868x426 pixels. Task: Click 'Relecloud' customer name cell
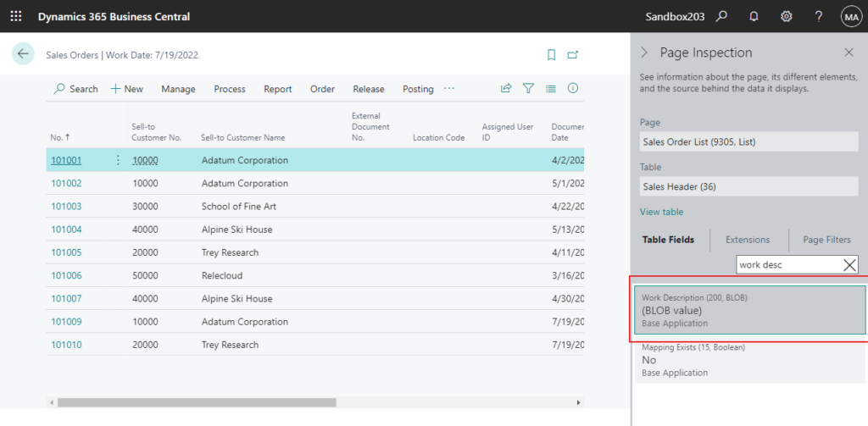(x=222, y=275)
